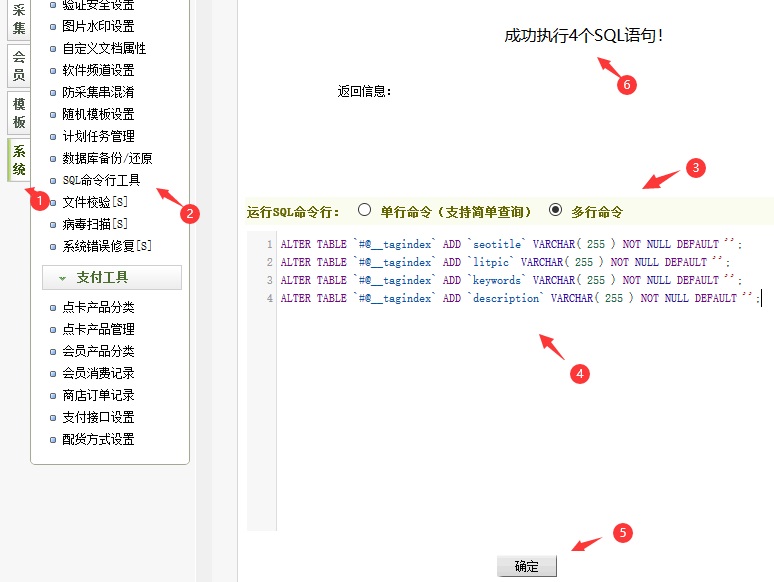Image resolution: width=774 pixels, height=582 pixels.
Task: Switch to the 系统 vertical tab
Action: tap(19, 161)
